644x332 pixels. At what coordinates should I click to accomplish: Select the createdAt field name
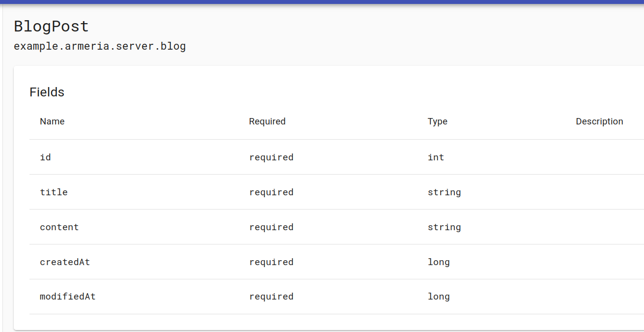coord(65,262)
